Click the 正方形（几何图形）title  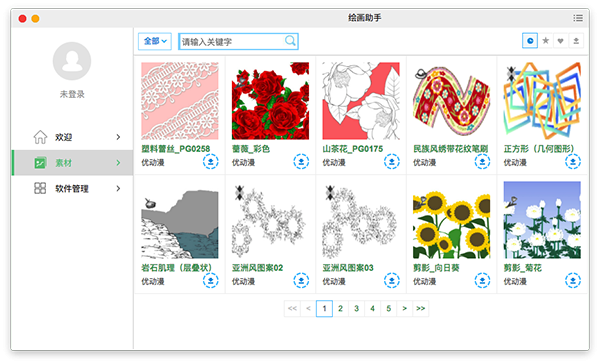[540, 149]
